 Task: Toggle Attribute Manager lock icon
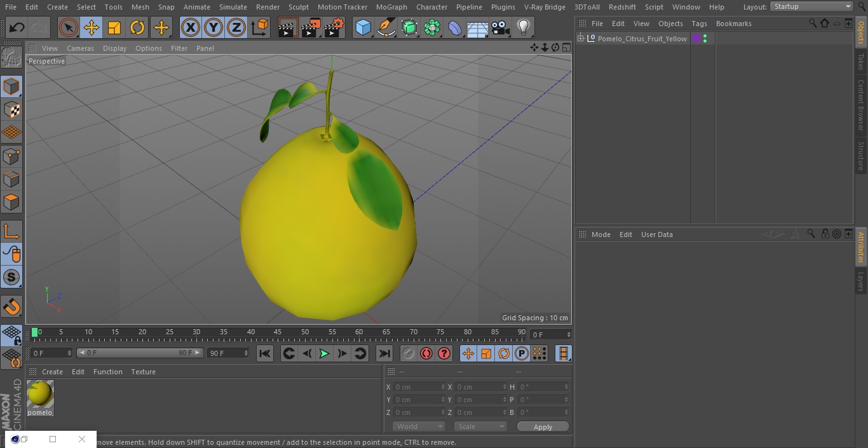(825, 234)
